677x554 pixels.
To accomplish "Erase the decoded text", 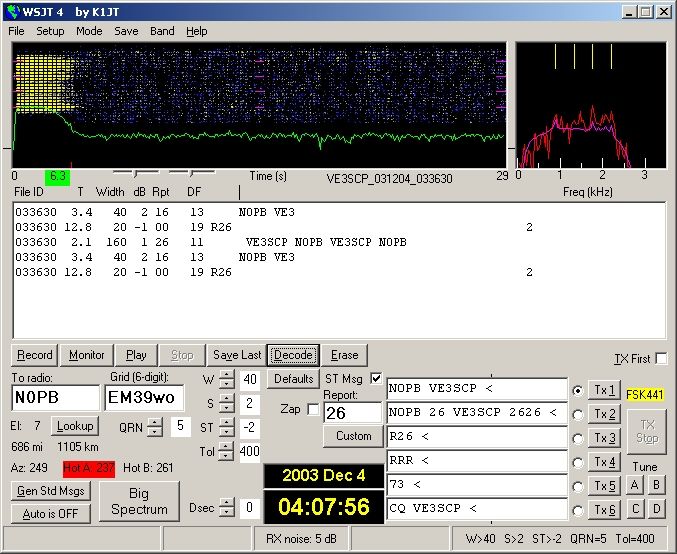I will 345,355.
